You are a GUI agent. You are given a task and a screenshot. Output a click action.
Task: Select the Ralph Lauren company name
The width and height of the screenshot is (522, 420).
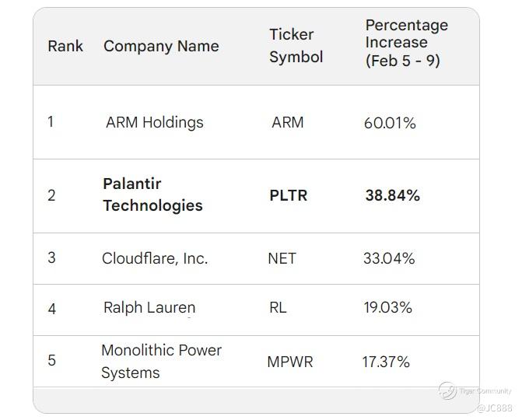[x=149, y=308]
